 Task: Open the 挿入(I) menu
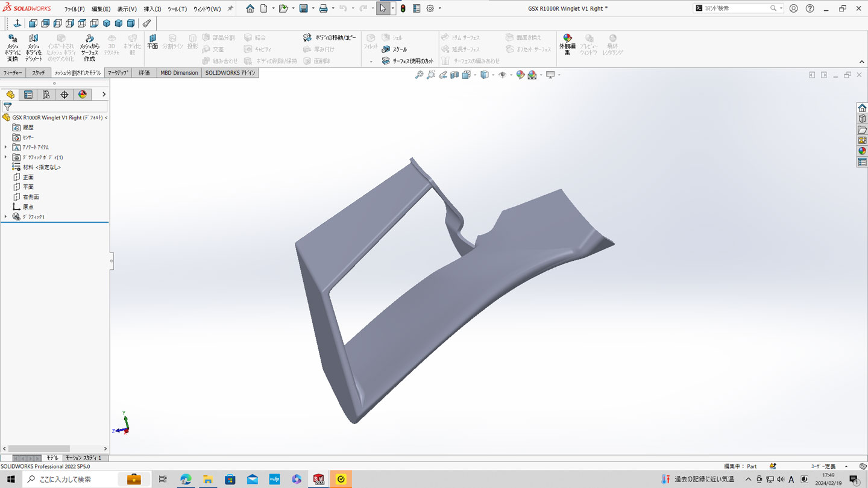click(x=153, y=9)
